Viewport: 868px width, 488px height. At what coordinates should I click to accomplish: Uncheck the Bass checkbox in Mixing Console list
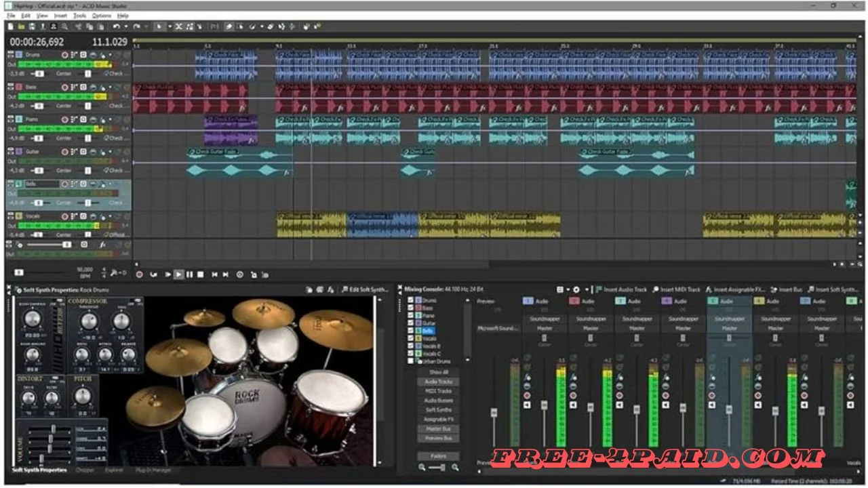click(410, 308)
